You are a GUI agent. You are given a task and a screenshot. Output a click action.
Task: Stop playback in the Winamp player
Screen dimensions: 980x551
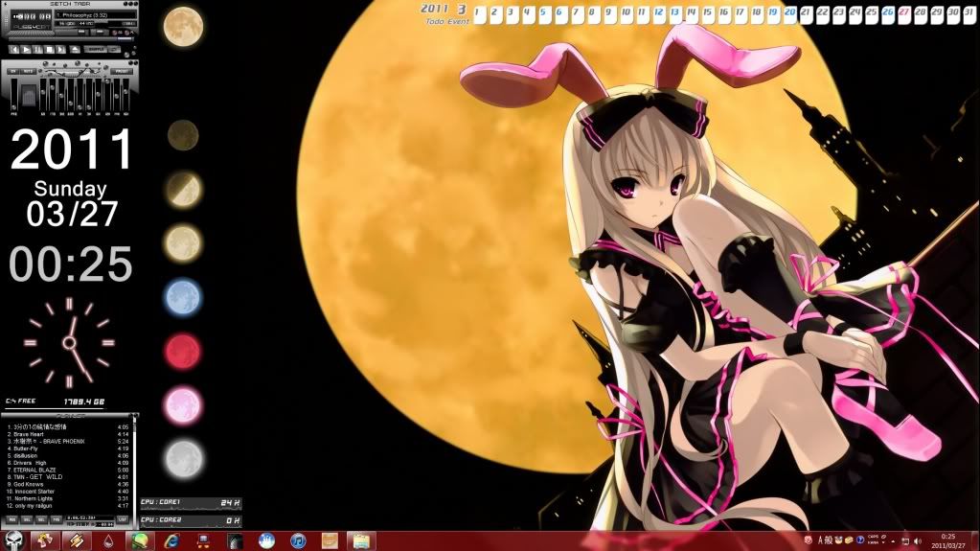pos(50,50)
